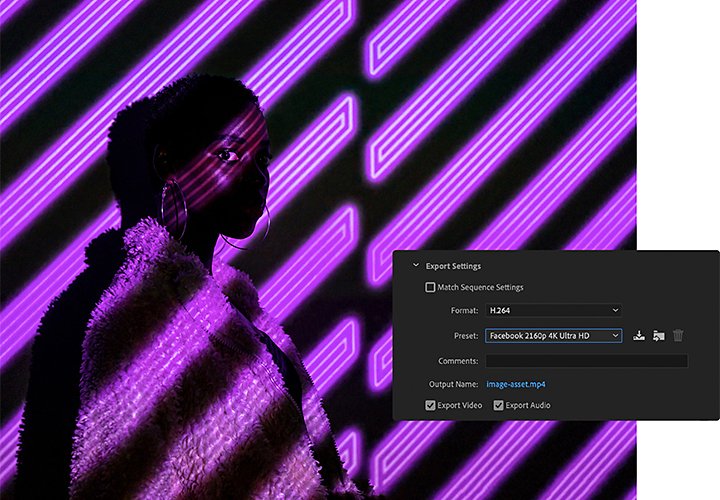
Task: Uncheck the Export Audio checkbox
Action: [498, 405]
